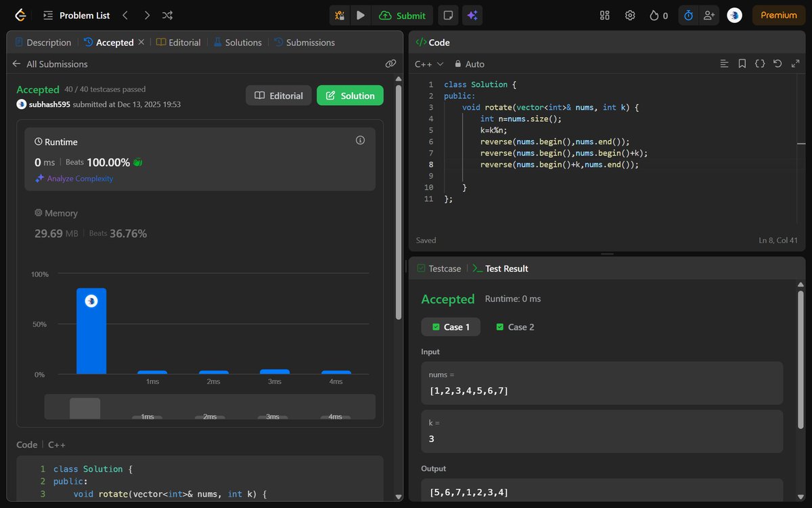The image size is (812, 508).
Task: Reset code with the undo icon
Action: (x=777, y=64)
